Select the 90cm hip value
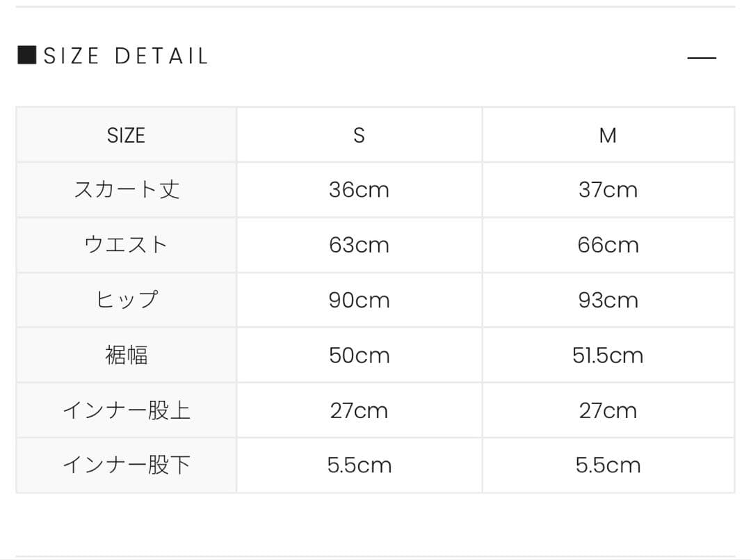751x560 pixels. pyautogui.click(x=359, y=300)
